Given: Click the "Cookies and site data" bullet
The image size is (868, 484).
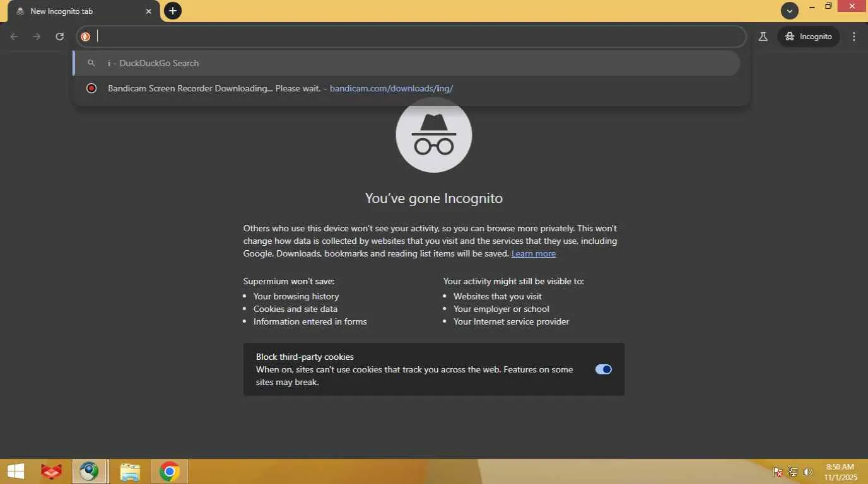Looking at the screenshot, I should [x=295, y=309].
